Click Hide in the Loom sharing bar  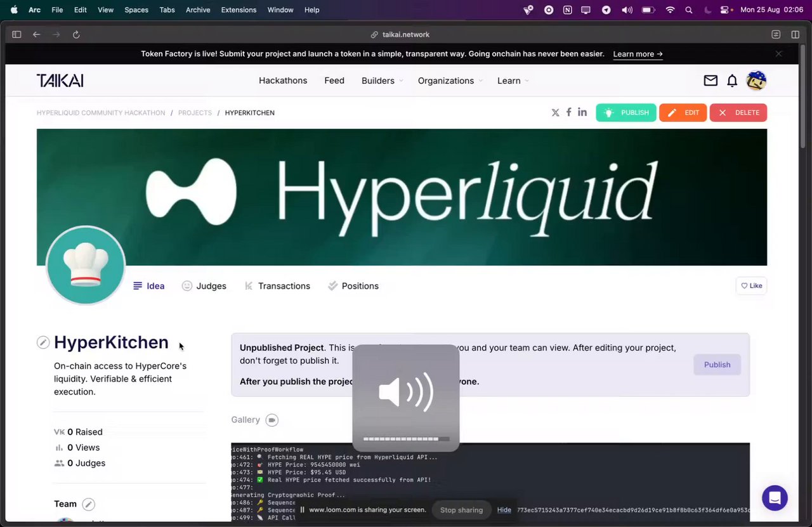point(504,510)
